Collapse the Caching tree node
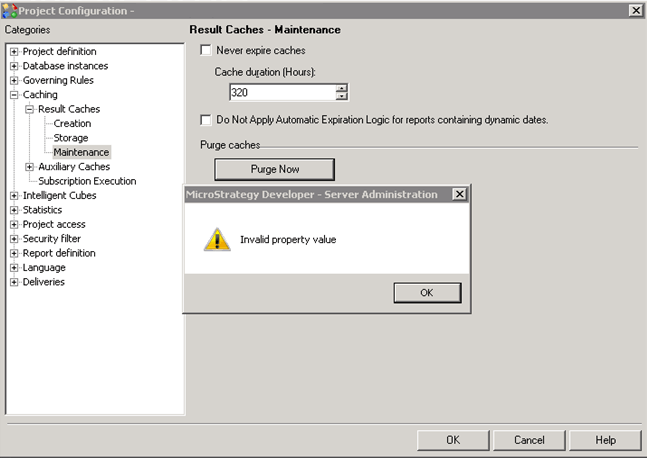Image resolution: width=647 pixels, height=458 pixels. point(14,95)
